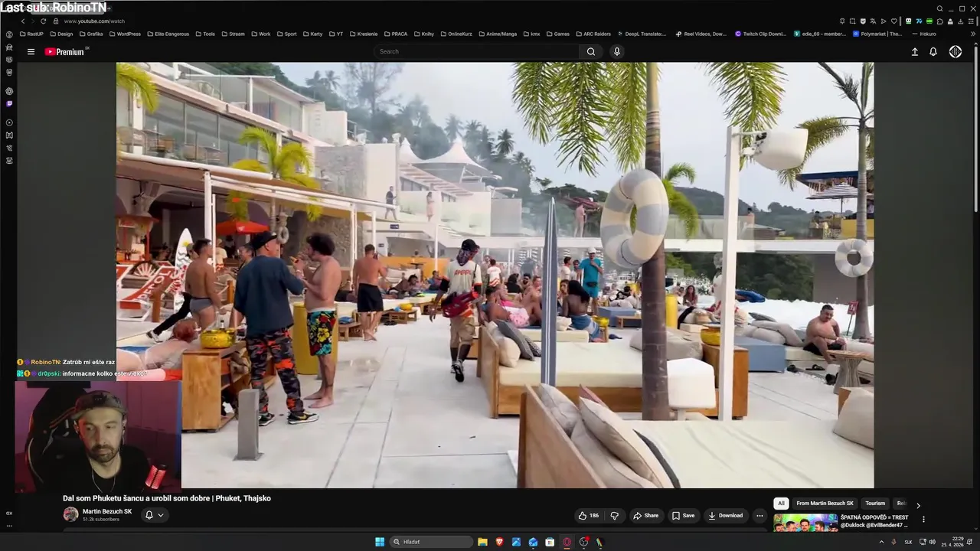The width and height of the screenshot is (980, 551).
Task: Go back with browser back arrow
Action: pyautogui.click(x=22, y=21)
